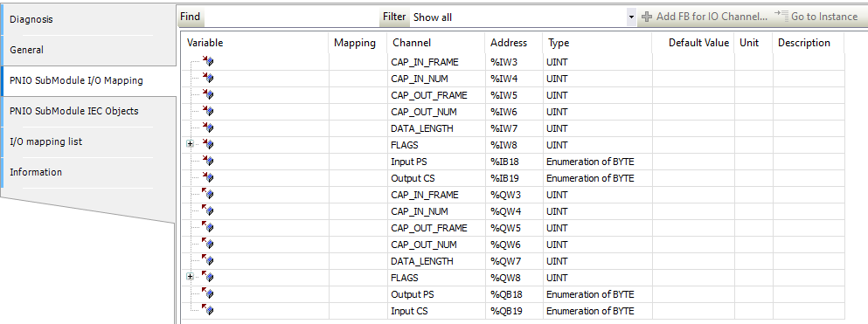The height and width of the screenshot is (324, 868).
Task: Expand the FLAGS %IW8 input tree node
Action: pos(191,144)
